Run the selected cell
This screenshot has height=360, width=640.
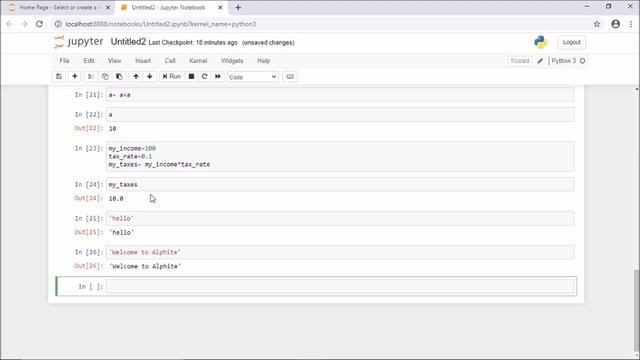click(x=171, y=76)
